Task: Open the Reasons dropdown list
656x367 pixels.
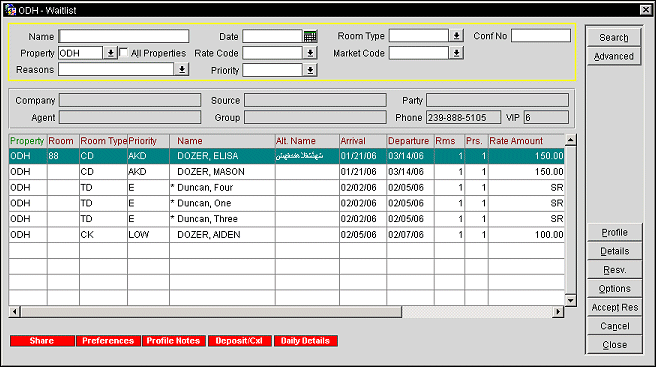Action: point(182,69)
